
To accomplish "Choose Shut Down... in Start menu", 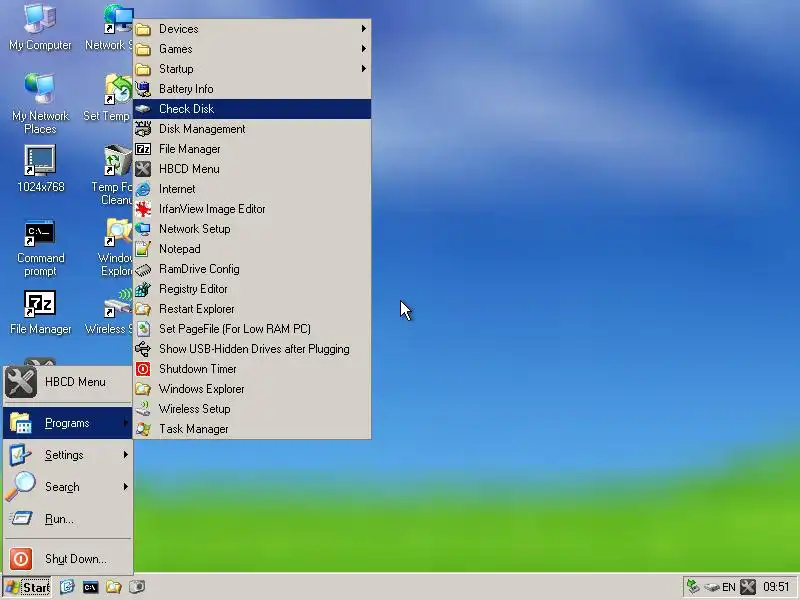I will click(x=68, y=559).
